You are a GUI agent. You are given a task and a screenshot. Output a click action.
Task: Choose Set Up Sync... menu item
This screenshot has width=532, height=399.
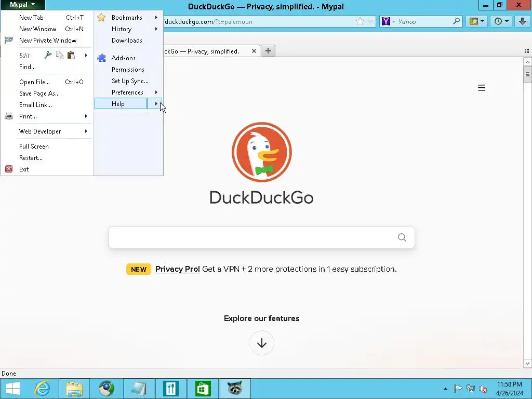128,81
